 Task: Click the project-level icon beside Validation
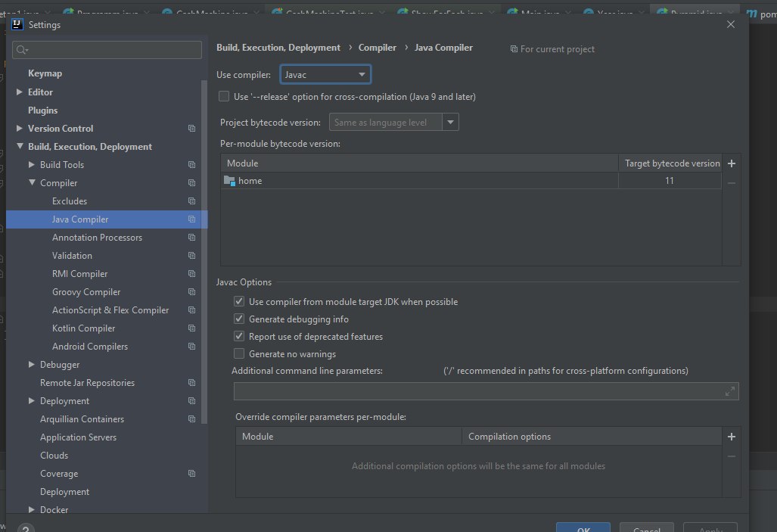191,255
